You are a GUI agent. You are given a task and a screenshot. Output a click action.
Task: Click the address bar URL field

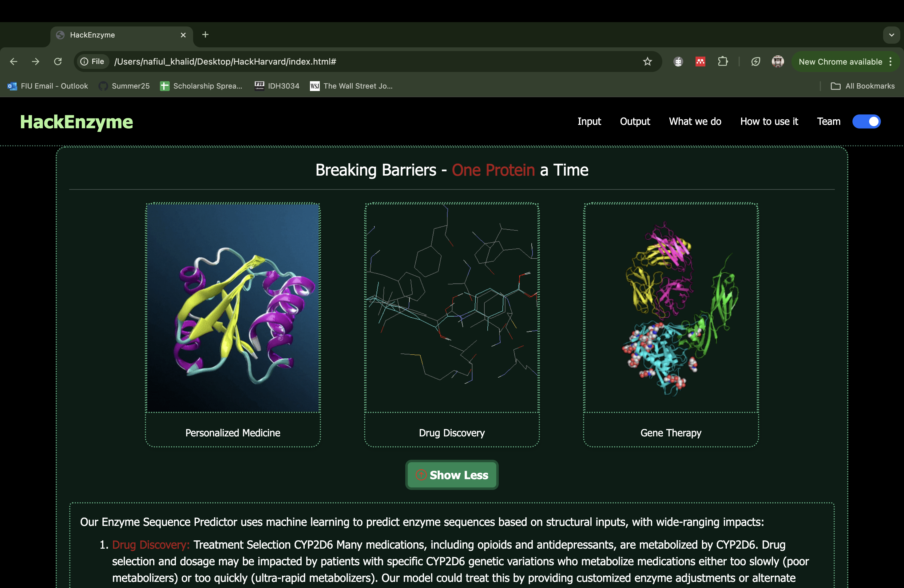pos(342,62)
